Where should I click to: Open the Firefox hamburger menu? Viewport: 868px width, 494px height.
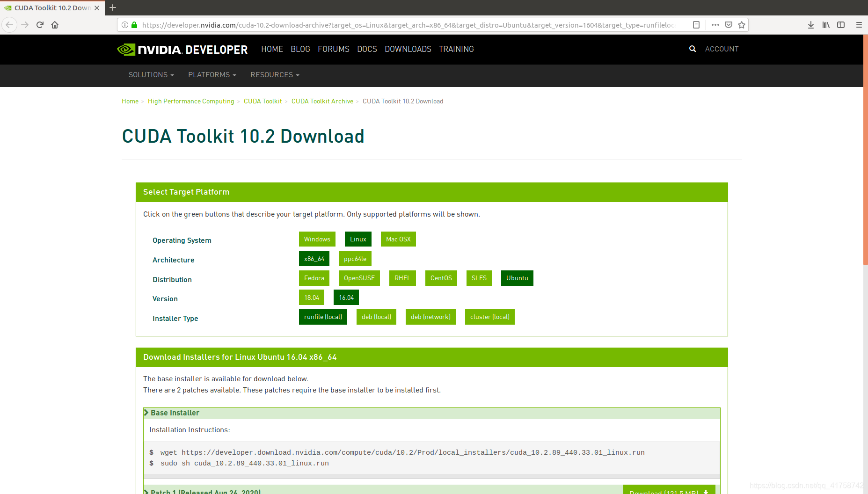click(x=859, y=25)
